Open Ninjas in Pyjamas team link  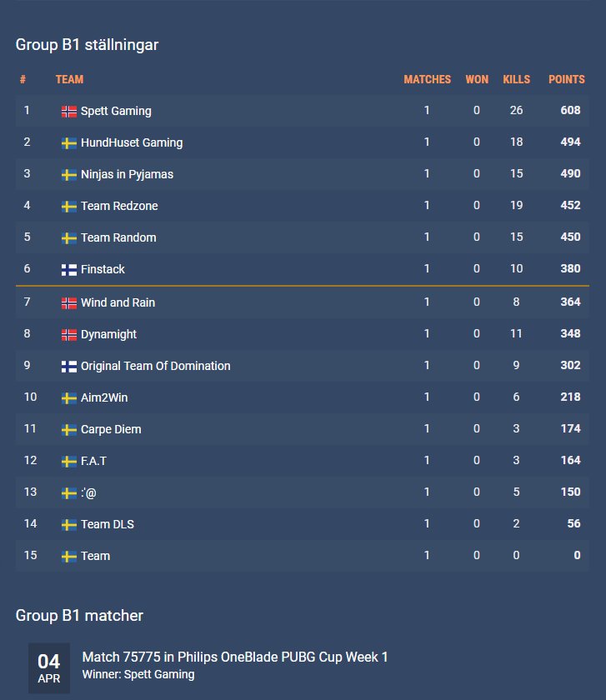(127, 174)
